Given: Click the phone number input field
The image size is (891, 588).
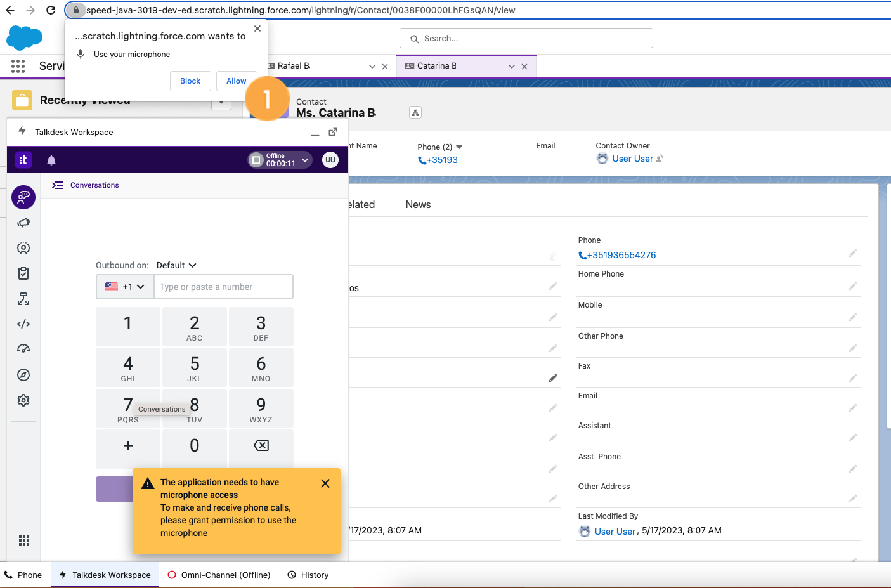Looking at the screenshot, I should [x=223, y=287].
